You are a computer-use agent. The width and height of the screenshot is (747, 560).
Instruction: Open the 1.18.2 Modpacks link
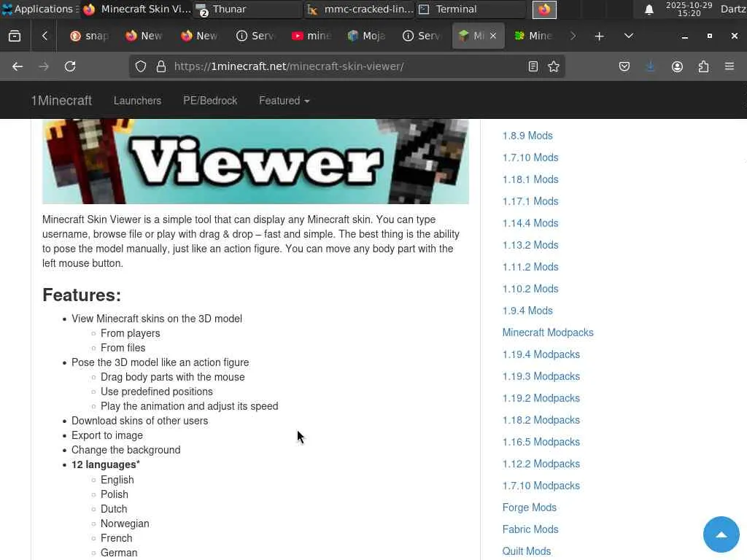point(541,421)
